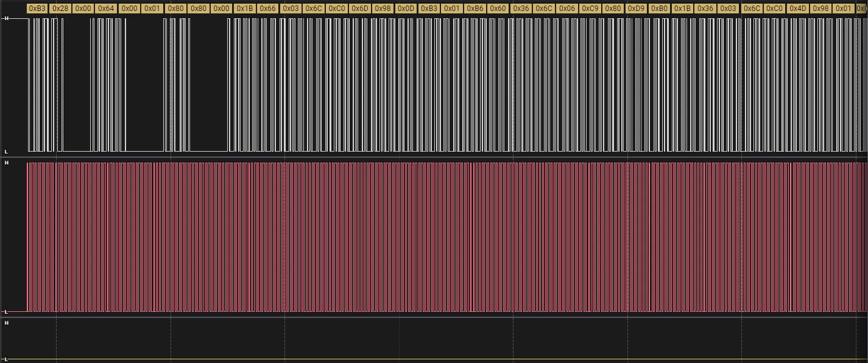Click the 0xB6 byte label
This screenshot has width=868, height=363.
[475, 9]
